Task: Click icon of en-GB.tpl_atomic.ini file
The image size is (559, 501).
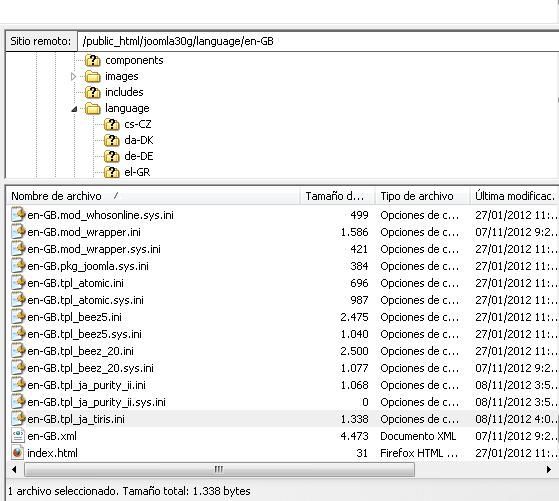Action: [18, 283]
